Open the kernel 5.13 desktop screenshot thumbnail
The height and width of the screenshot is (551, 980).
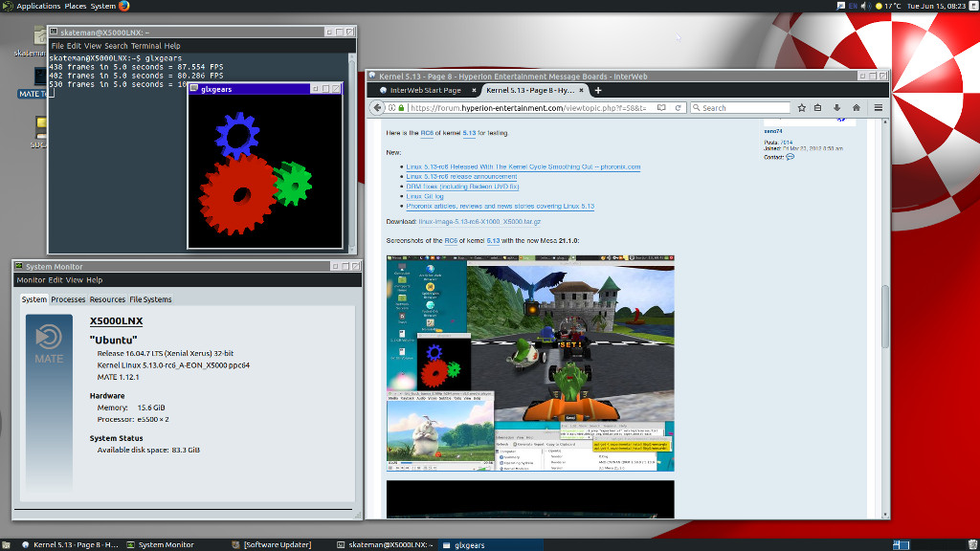(x=530, y=363)
